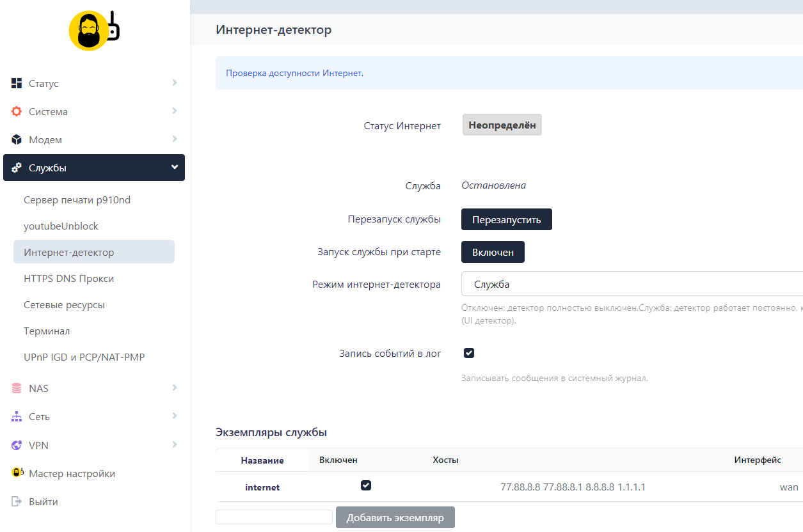Click the Добавить экземпляр button

pyautogui.click(x=395, y=517)
